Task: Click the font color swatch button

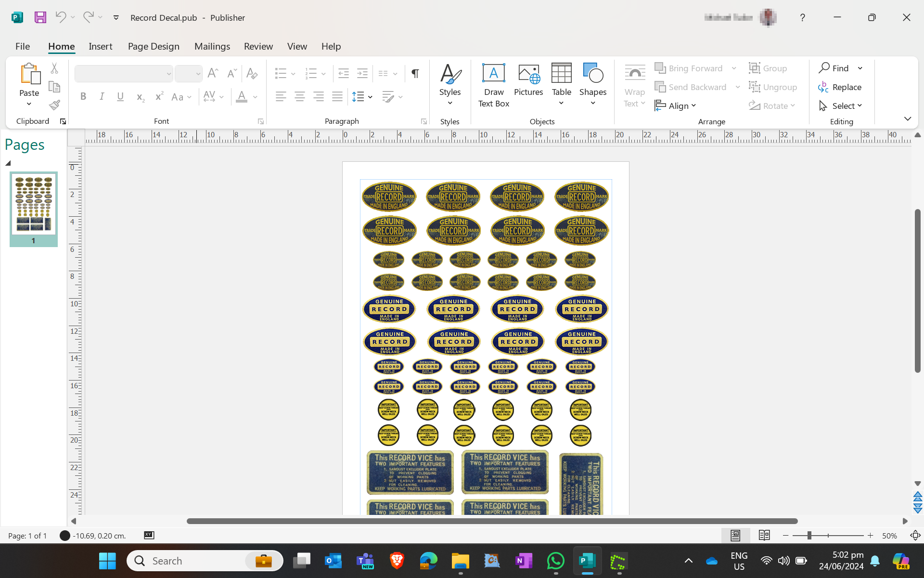Action: pyautogui.click(x=242, y=97)
